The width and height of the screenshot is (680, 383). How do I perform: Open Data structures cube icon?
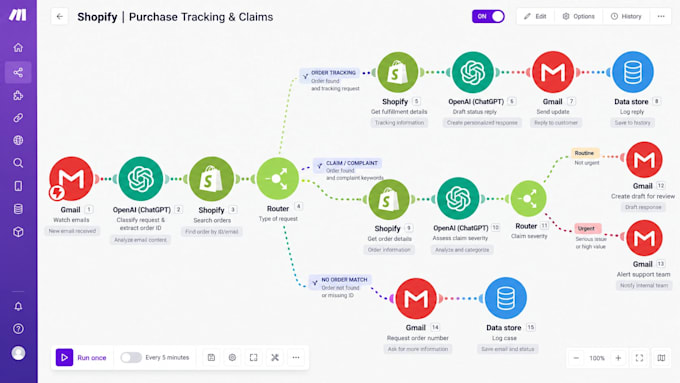click(18, 232)
